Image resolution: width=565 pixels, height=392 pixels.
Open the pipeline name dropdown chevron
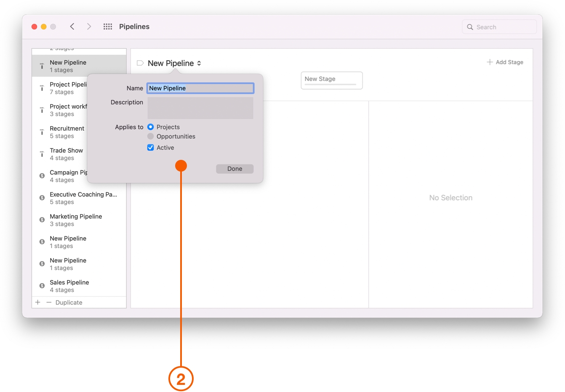pyautogui.click(x=198, y=63)
